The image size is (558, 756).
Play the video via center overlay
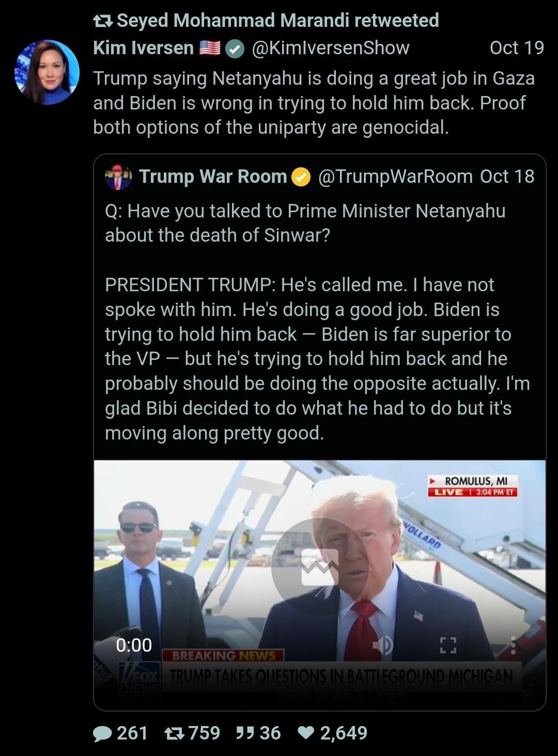coord(320,567)
